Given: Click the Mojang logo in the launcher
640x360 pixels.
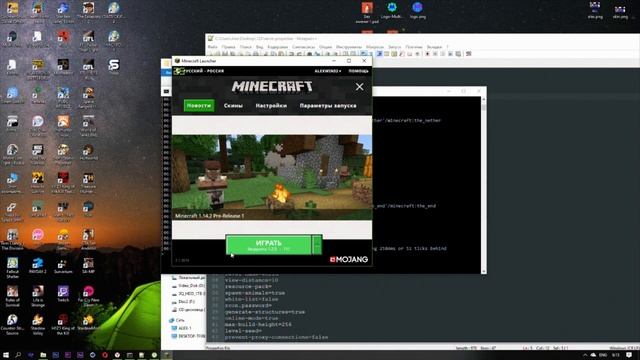Looking at the screenshot, I should (349, 259).
